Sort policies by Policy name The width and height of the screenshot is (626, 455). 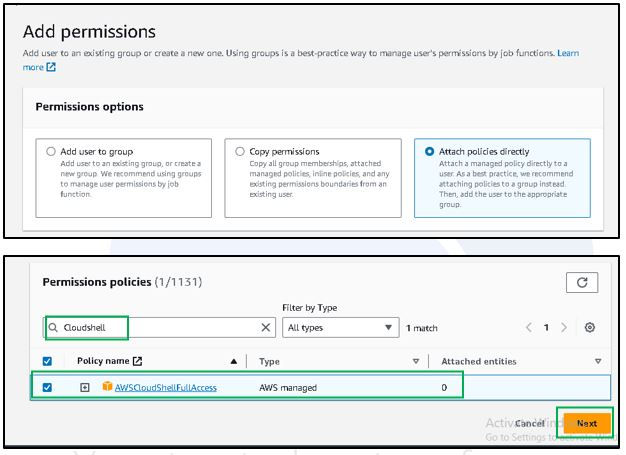pos(234,362)
